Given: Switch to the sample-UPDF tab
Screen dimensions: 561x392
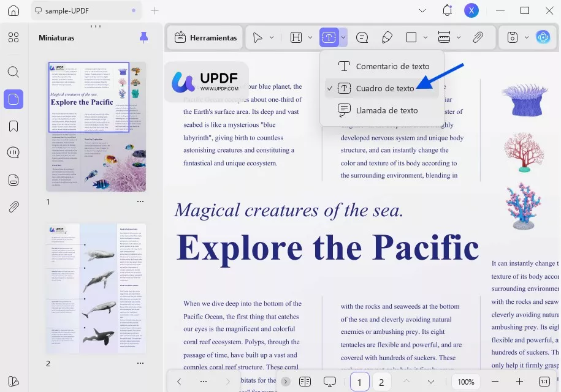Looking at the screenshot, I should click(86, 11).
